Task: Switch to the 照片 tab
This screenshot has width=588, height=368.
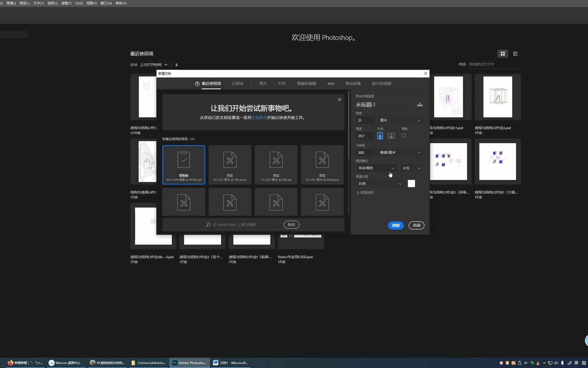Action: click(263, 83)
